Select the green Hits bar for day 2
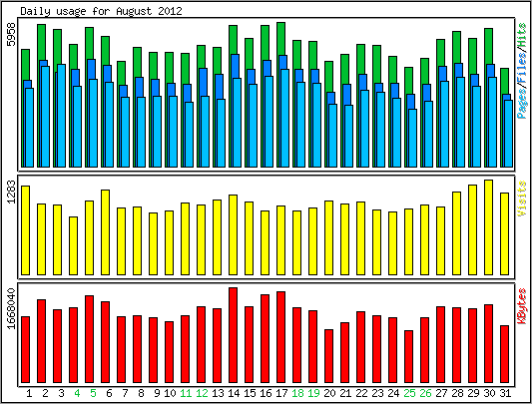The height and width of the screenshot is (404, 532). click(41, 43)
